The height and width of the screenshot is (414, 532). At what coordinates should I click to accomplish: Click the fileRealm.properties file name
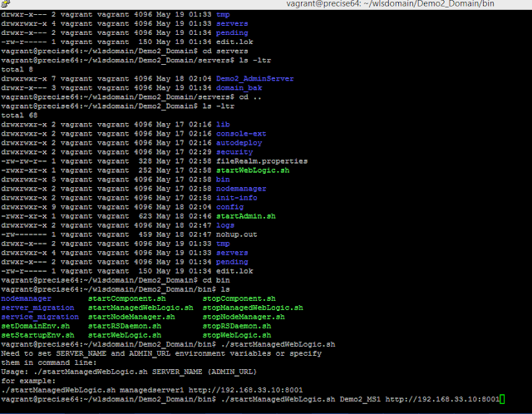(x=262, y=161)
